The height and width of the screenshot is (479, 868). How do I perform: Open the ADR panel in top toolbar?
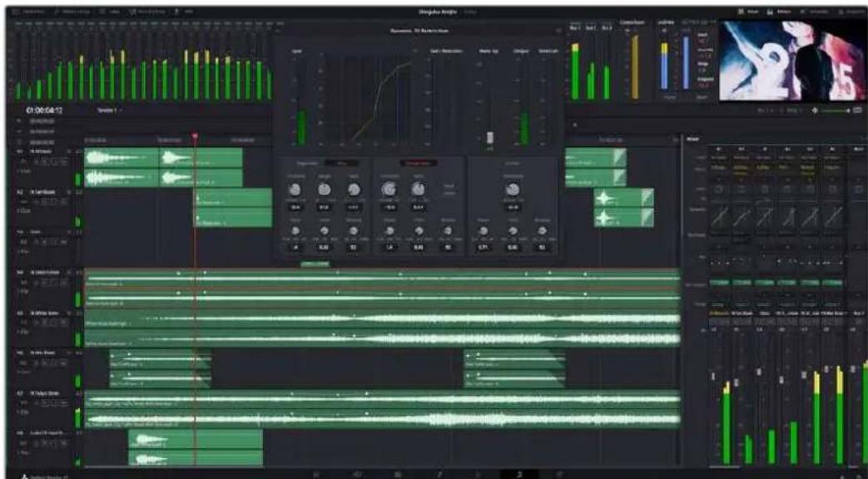pos(185,11)
